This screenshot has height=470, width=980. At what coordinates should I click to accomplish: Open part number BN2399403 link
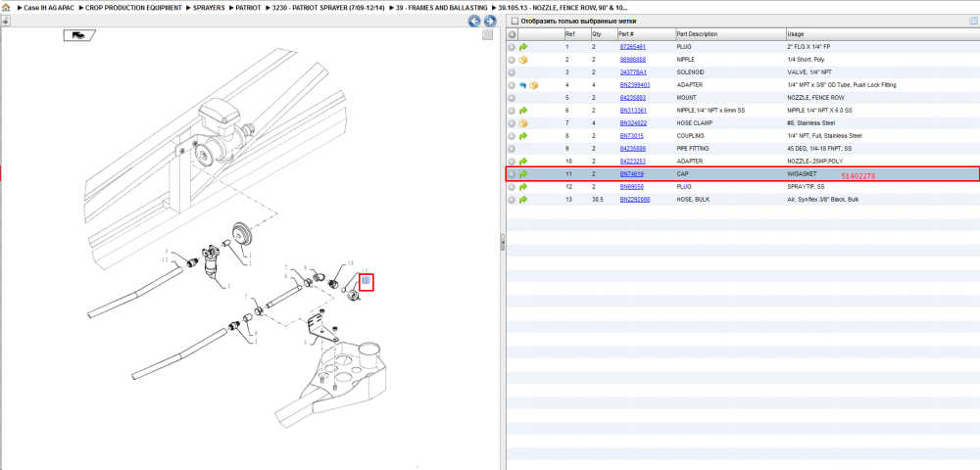(635, 85)
